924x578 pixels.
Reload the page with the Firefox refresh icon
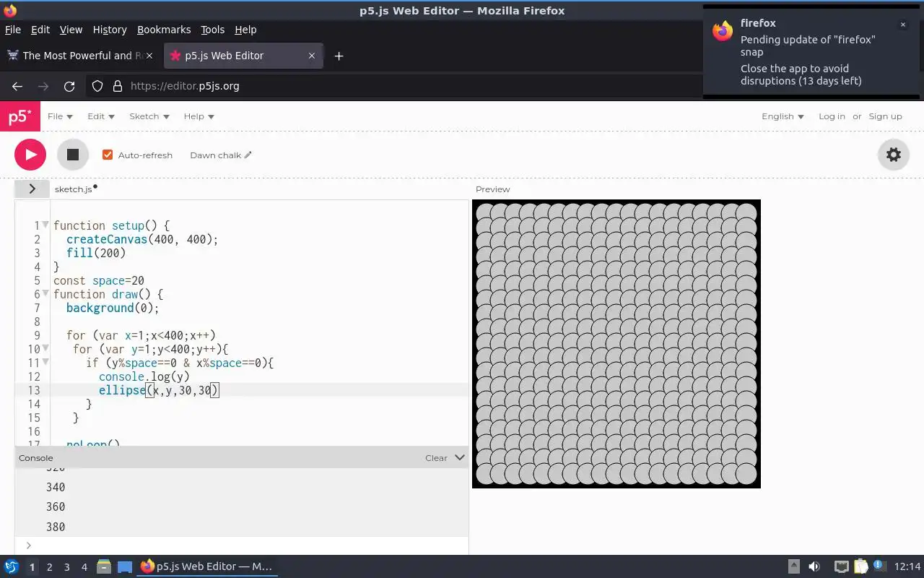(69, 86)
